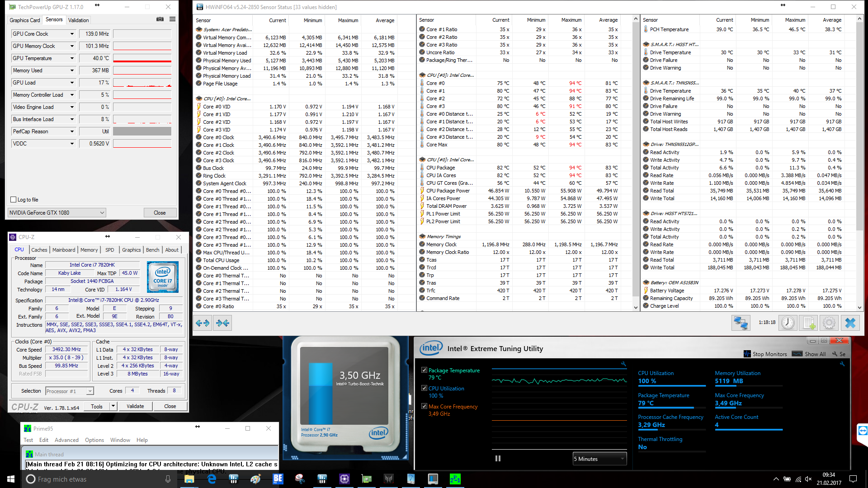Click wrench icon above XTU graph
868x488 pixels.
tap(623, 364)
